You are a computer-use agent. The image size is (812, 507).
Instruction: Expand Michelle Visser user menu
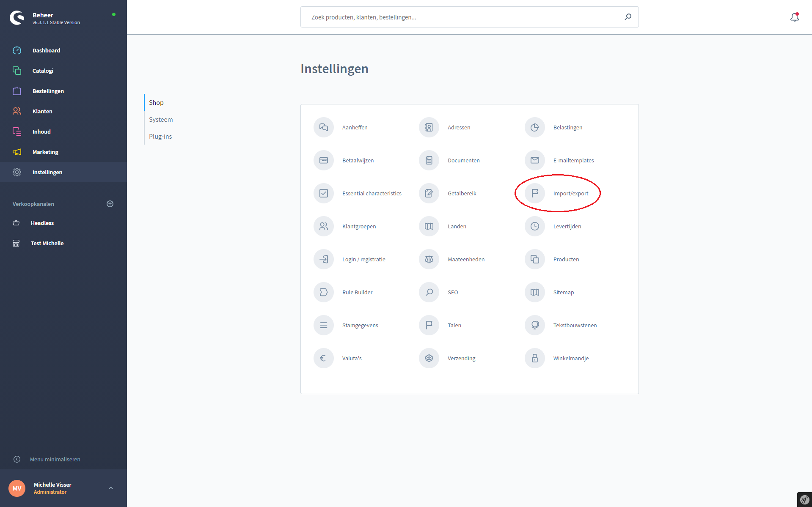point(111,488)
